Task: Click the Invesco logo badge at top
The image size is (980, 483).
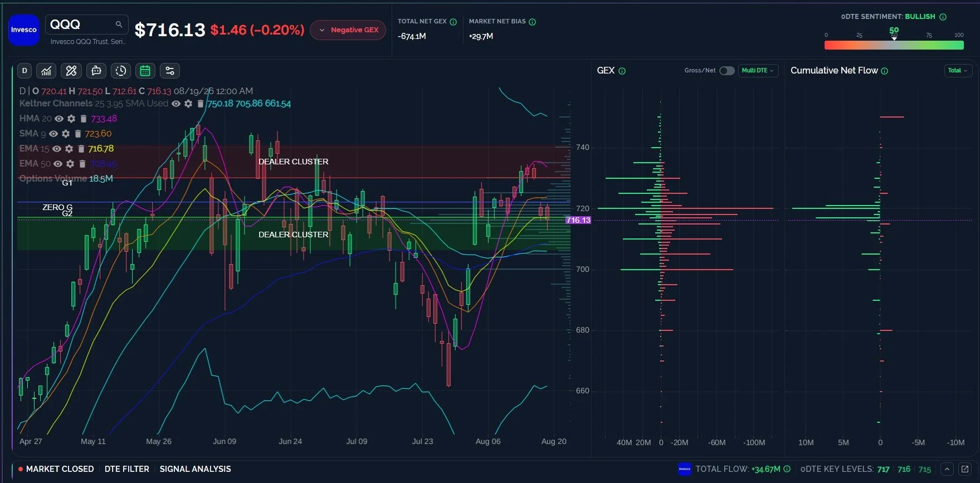Action: tap(24, 30)
